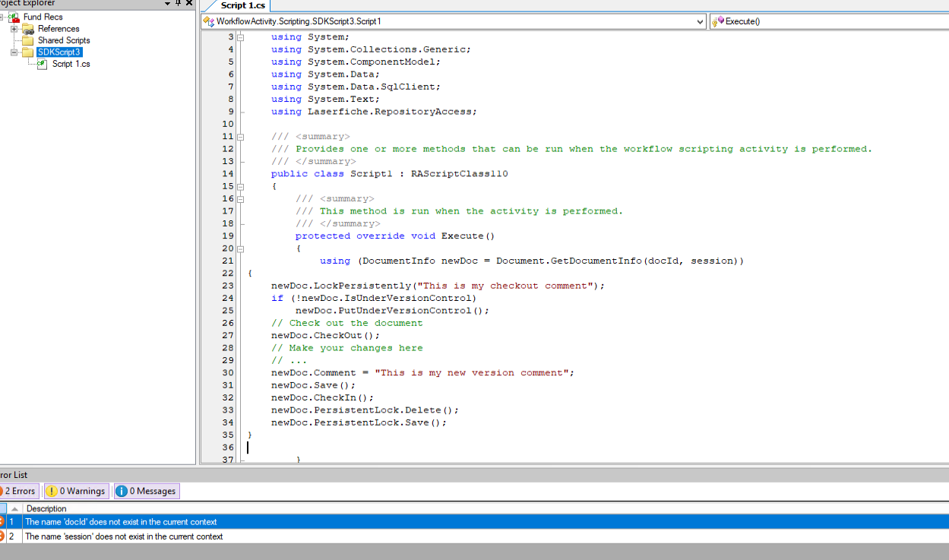Sort errors by the Description column header
The image size is (949, 560).
pos(46,508)
